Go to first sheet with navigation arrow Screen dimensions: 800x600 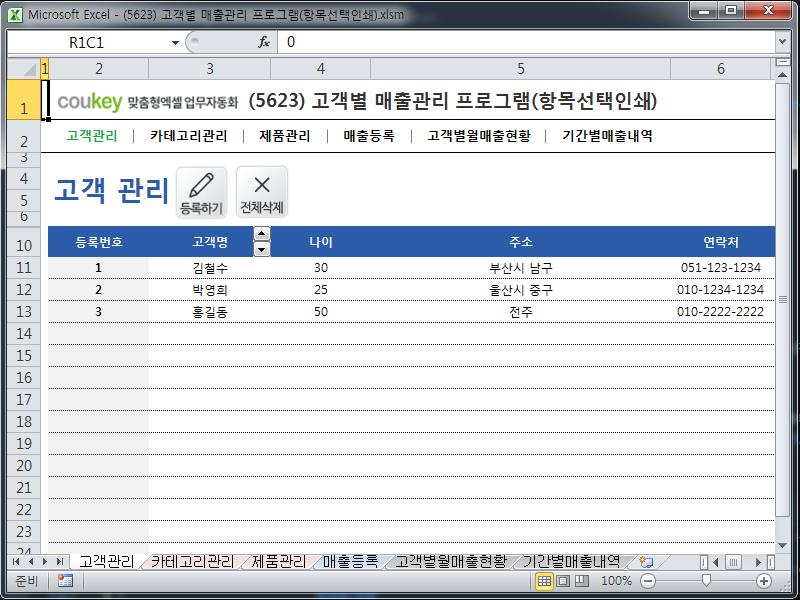[x=16, y=562]
